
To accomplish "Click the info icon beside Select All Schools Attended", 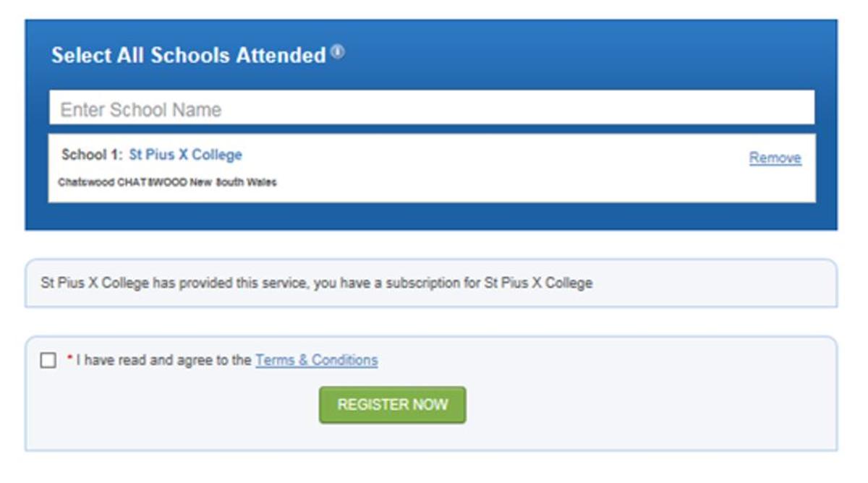I will (338, 52).
